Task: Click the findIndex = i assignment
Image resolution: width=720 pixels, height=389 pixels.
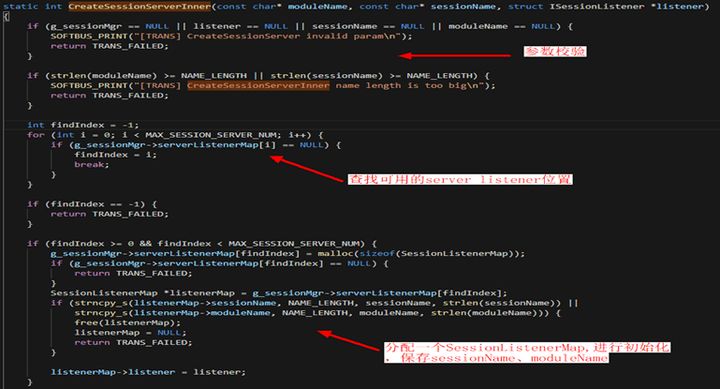Action: (x=116, y=155)
